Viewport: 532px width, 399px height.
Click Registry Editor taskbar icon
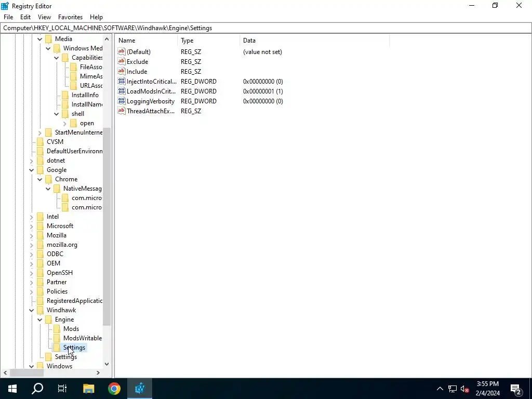[140, 389]
